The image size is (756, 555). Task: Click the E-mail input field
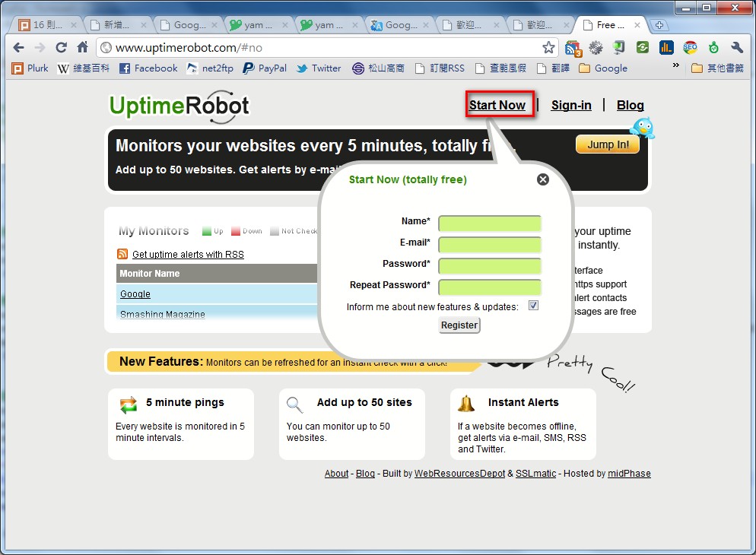point(489,245)
